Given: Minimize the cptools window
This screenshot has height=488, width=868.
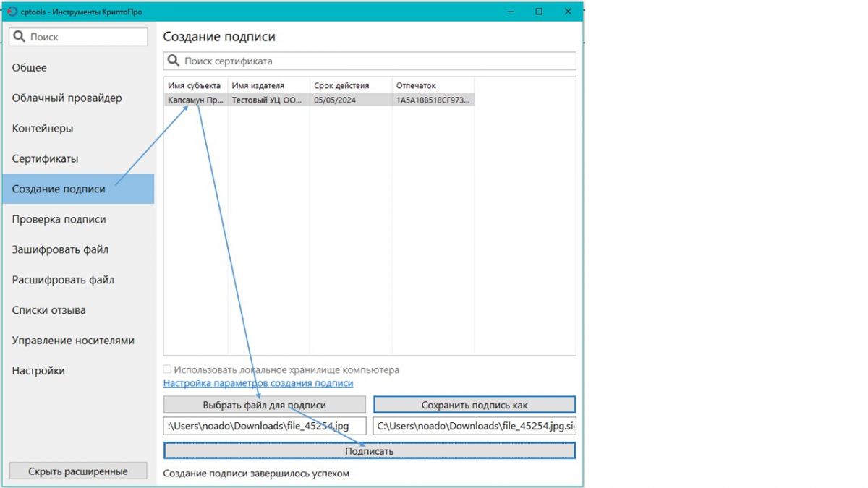Looking at the screenshot, I should pos(510,12).
